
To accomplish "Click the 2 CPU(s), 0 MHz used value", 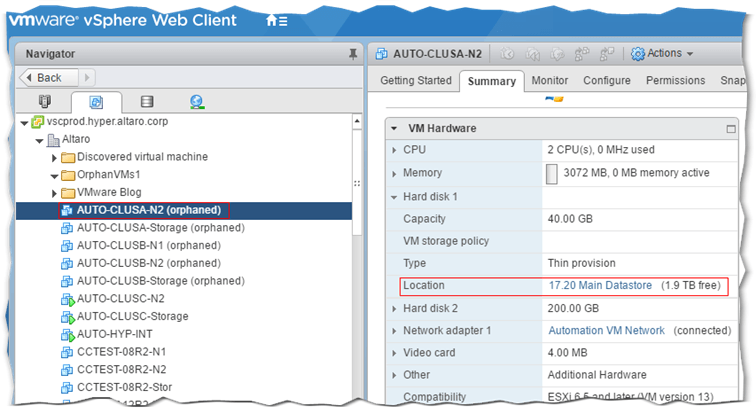I will 601,150.
